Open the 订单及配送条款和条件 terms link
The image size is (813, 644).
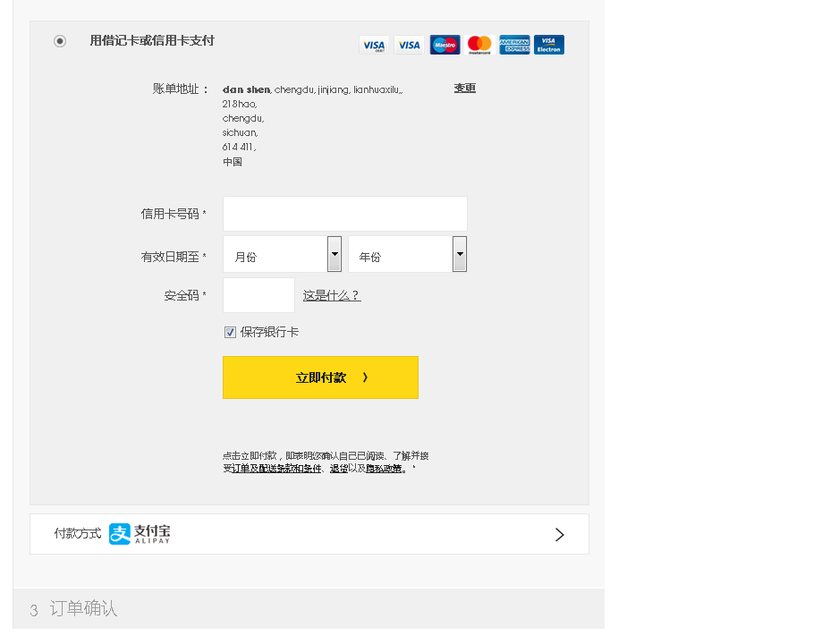[276, 469]
